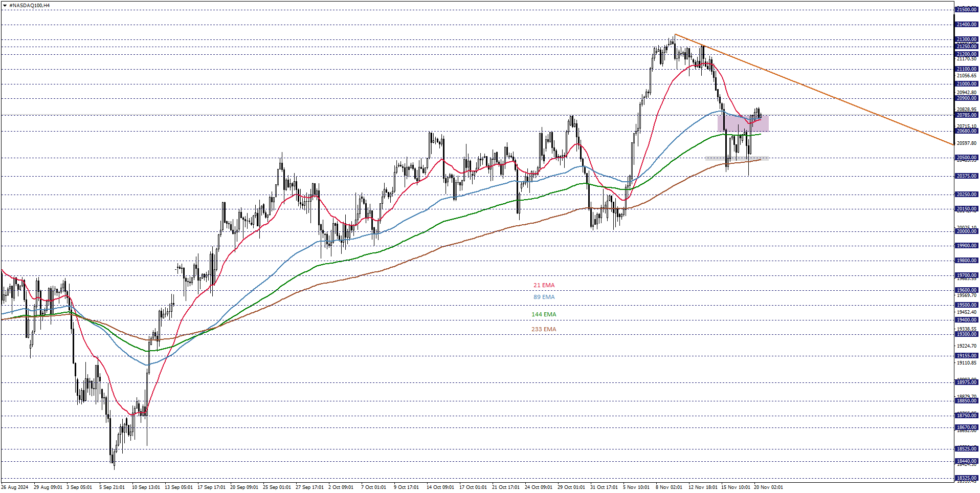Select the #NASDAQ100,H4 chart title text
Screen dimensions: 980x493
(x=29, y=5)
